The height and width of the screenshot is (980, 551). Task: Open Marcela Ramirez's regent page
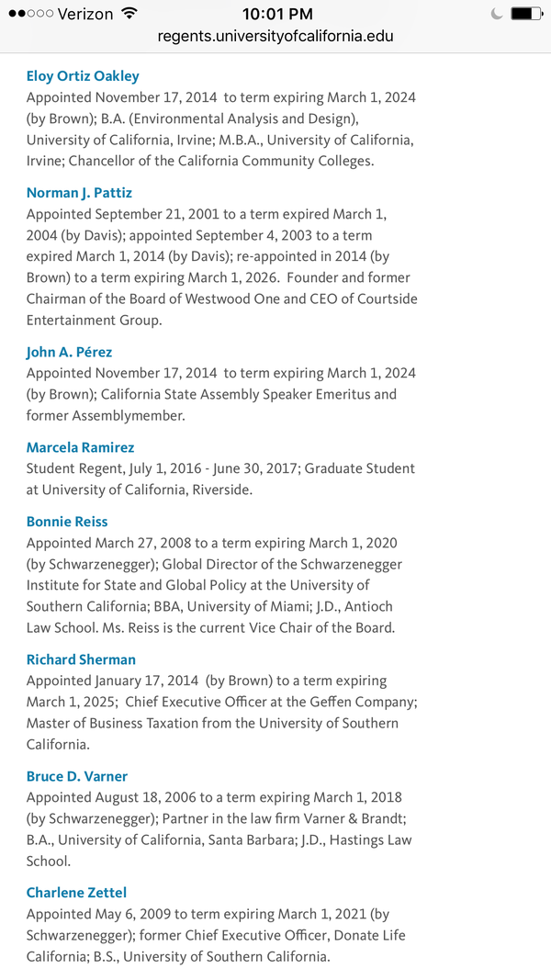[x=80, y=447]
